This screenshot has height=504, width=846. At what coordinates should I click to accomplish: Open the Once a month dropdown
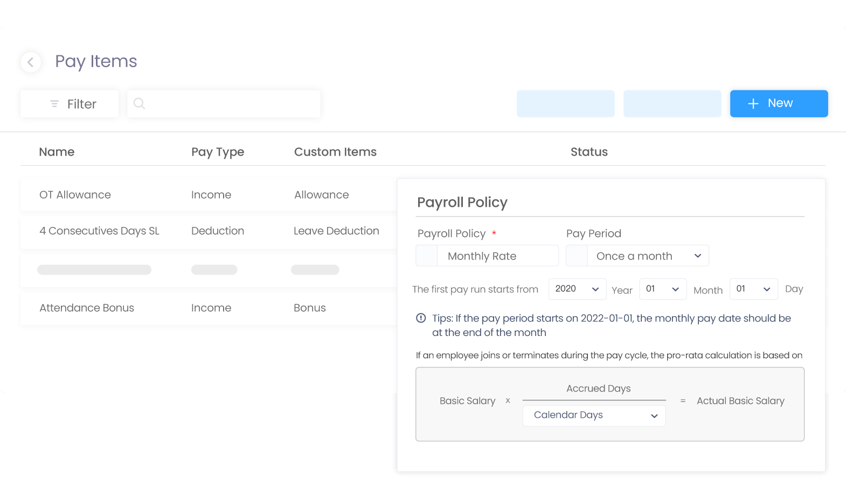click(x=648, y=256)
